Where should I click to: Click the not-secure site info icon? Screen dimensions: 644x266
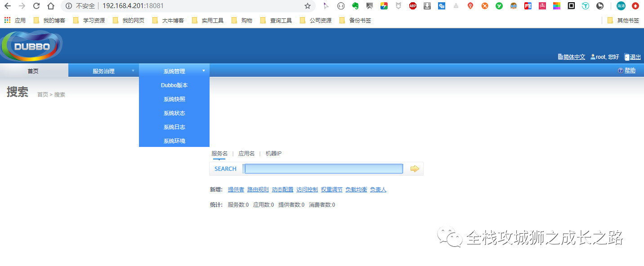pyautogui.click(x=69, y=6)
